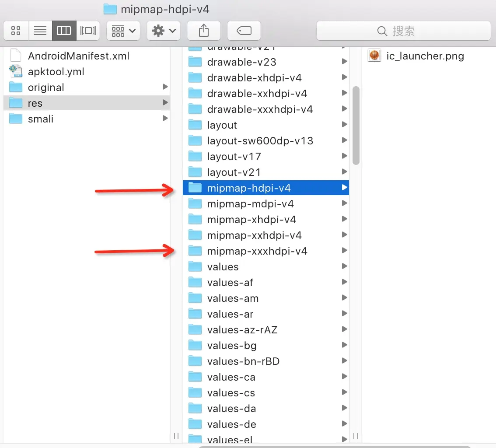The image size is (496, 448).
Task: Select apktool.yml file
Action: [x=87, y=72]
